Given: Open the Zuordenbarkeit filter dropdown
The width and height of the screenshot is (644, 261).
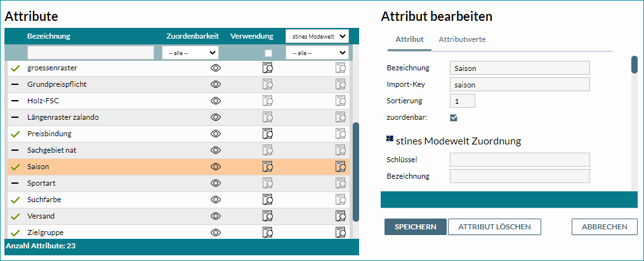Looking at the screenshot, I should coord(190,53).
